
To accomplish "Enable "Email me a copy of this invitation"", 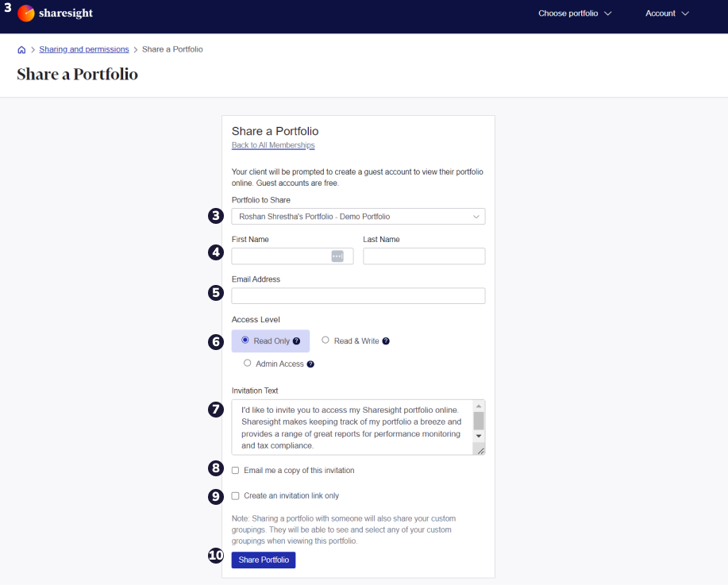I will click(x=234, y=470).
